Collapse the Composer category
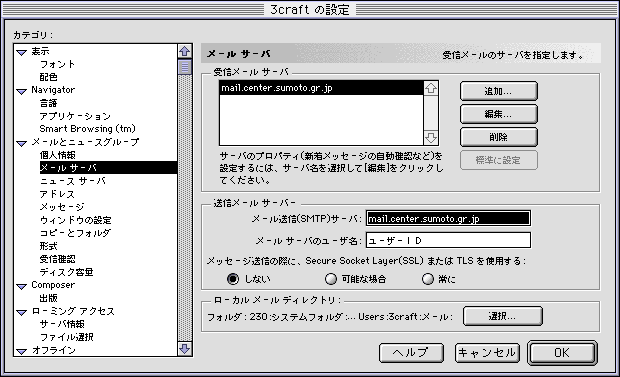This screenshot has width=620, height=377. click(21, 286)
